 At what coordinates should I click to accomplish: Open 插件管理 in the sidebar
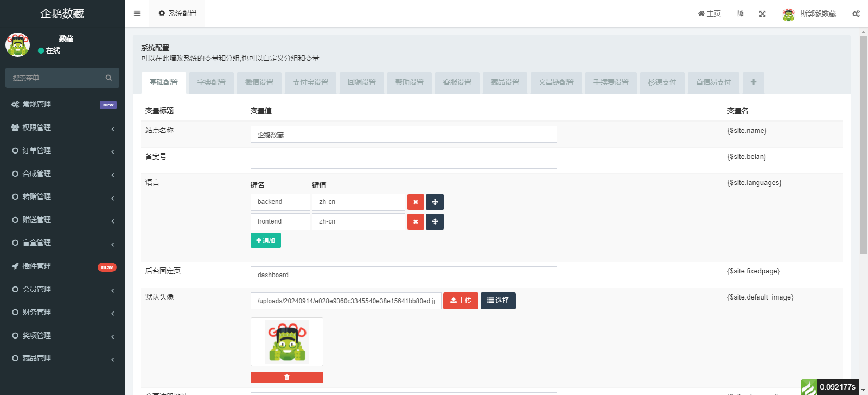coord(62,266)
